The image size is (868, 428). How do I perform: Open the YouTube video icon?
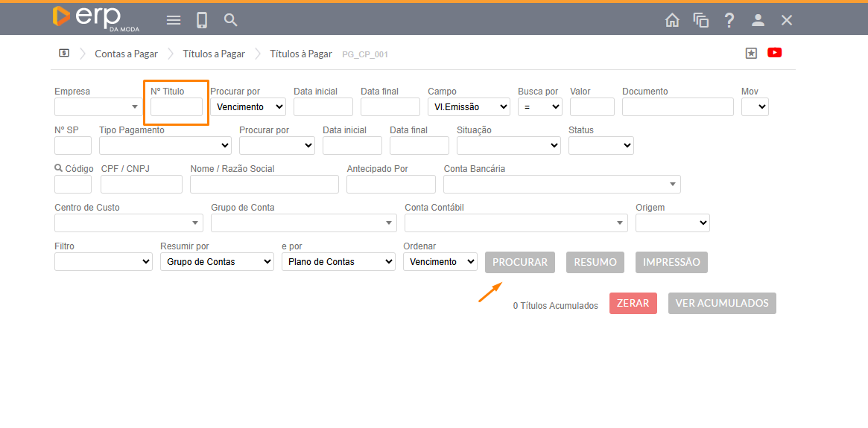coord(774,53)
